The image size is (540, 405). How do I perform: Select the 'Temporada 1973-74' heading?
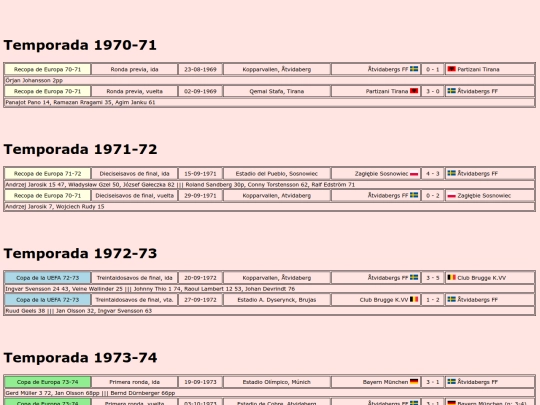point(80,358)
